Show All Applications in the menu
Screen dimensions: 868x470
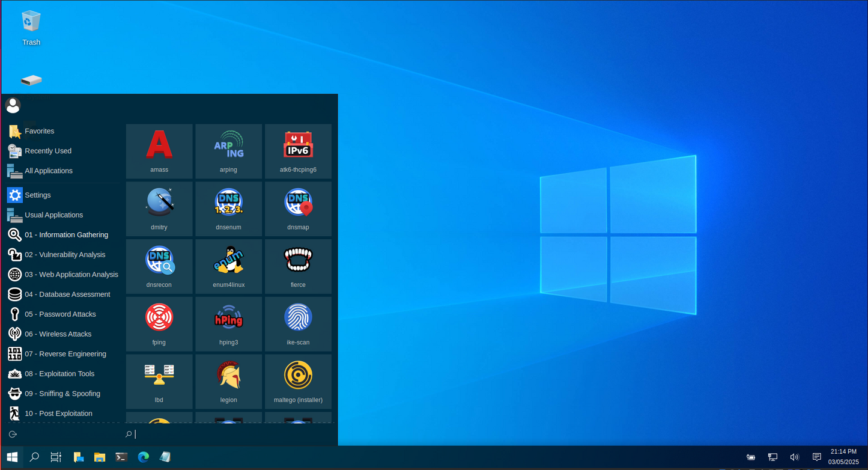(x=64, y=171)
